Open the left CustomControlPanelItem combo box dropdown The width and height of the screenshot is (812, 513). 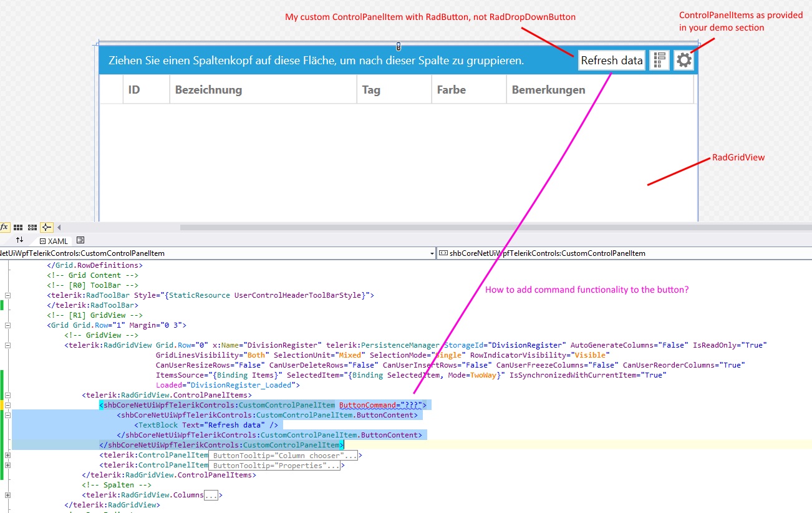point(432,253)
